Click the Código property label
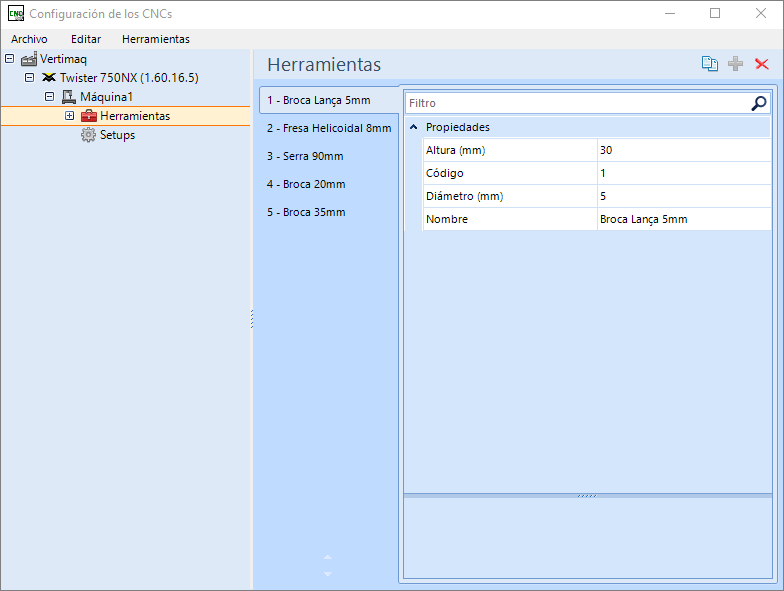Viewport: 784px width, 591px height. point(444,173)
